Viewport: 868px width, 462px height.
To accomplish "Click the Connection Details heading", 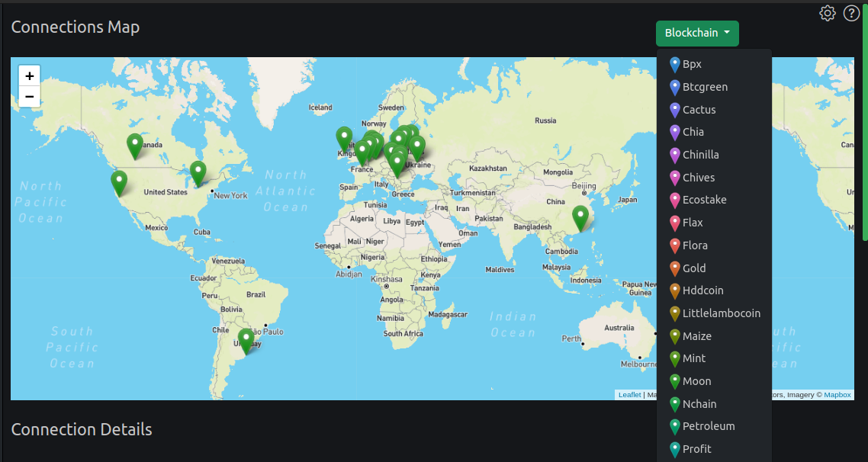I will coord(82,429).
